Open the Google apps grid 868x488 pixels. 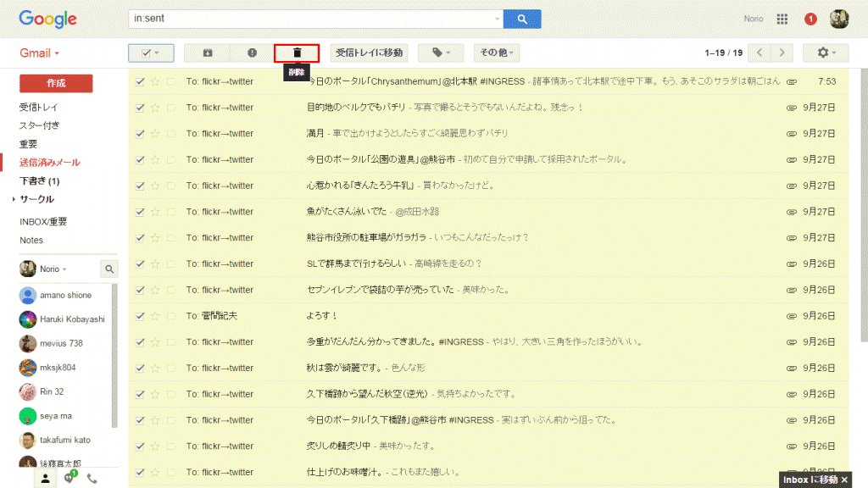[782, 19]
